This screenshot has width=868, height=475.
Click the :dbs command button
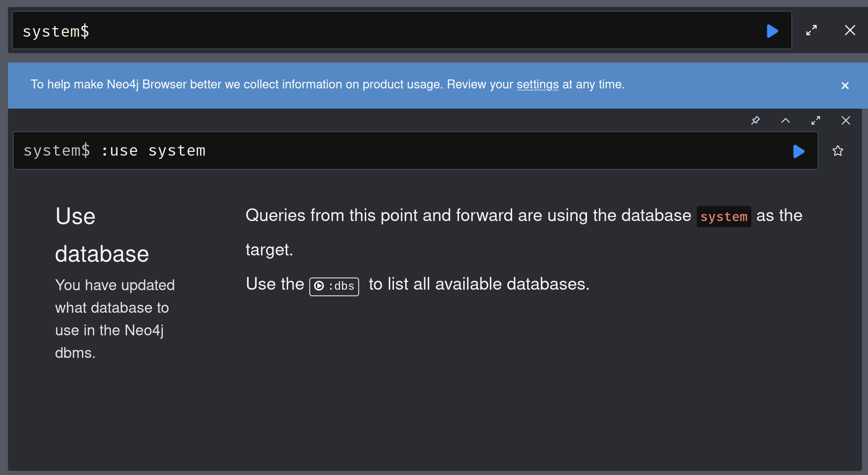(x=334, y=286)
